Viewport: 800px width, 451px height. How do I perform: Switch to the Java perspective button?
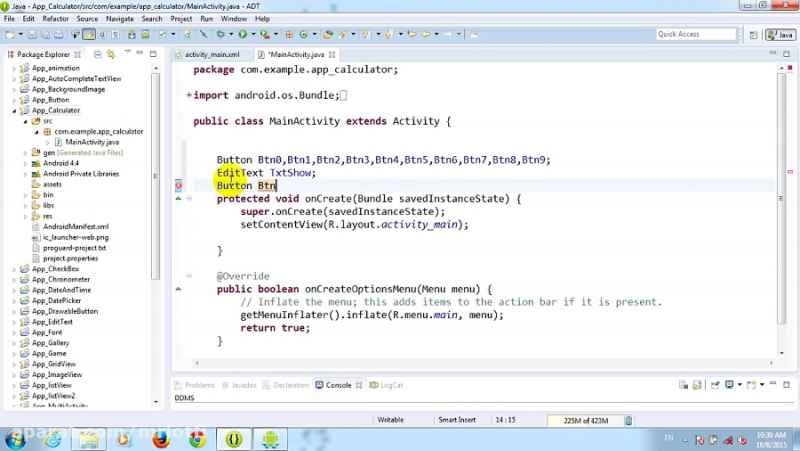[781, 35]
